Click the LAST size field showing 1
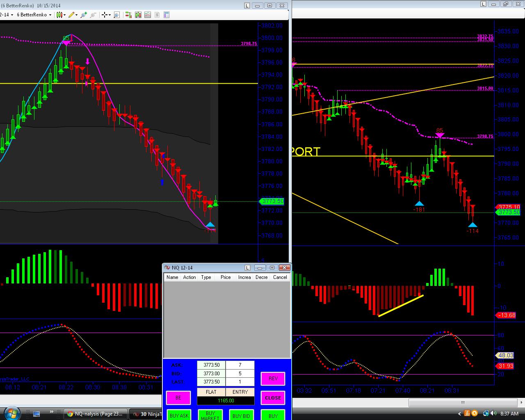 pos(240,381)
